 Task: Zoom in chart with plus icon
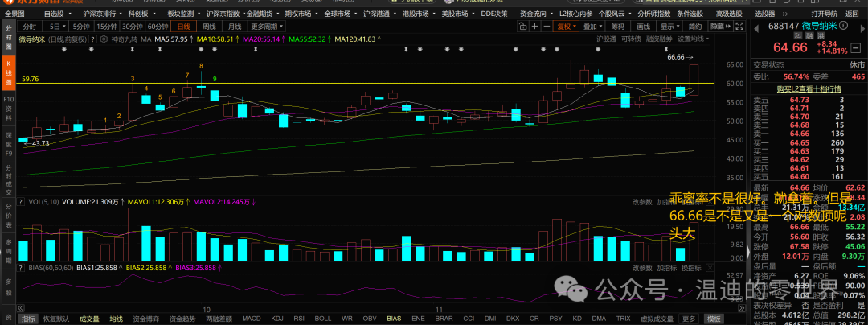[534, 26]
